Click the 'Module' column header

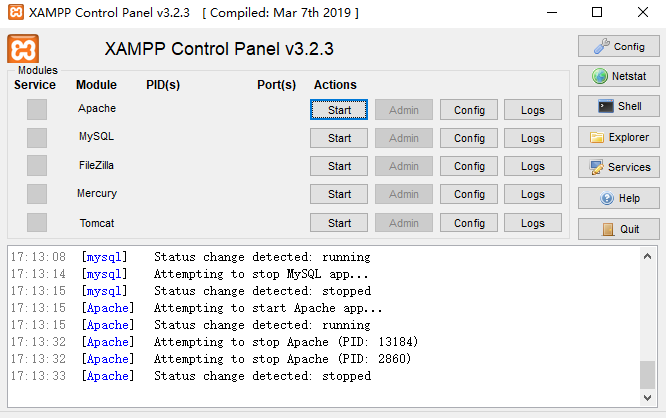(x=96, y=85)
